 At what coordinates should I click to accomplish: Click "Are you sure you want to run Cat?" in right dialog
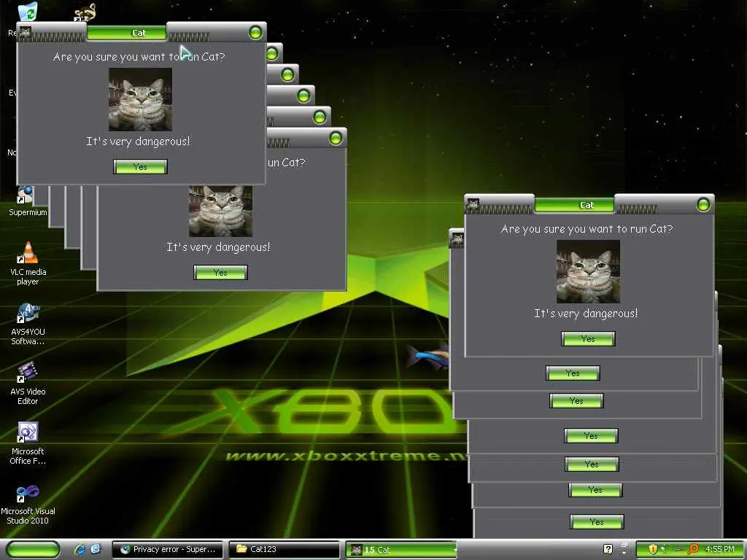coord(587,229)
